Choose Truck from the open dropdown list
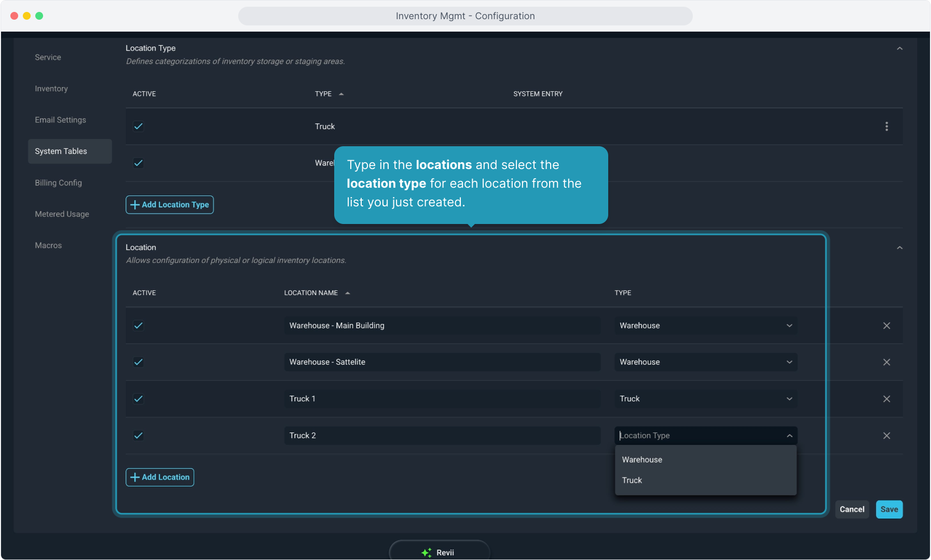Image resolution: width=931 pixels, height=560 pixels. click(632, 480)
